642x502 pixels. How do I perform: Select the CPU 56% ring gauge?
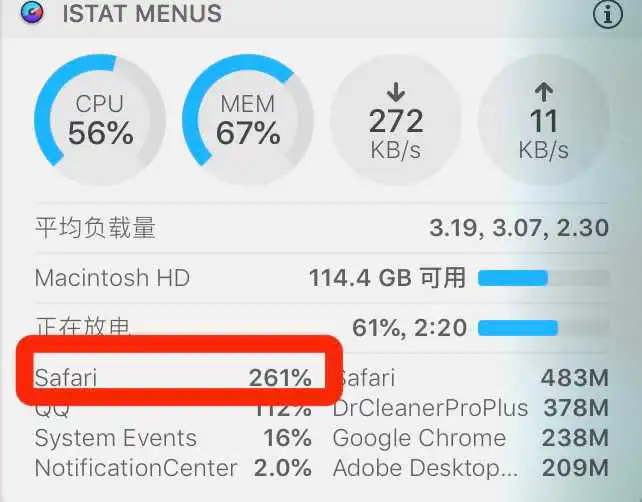100,120
